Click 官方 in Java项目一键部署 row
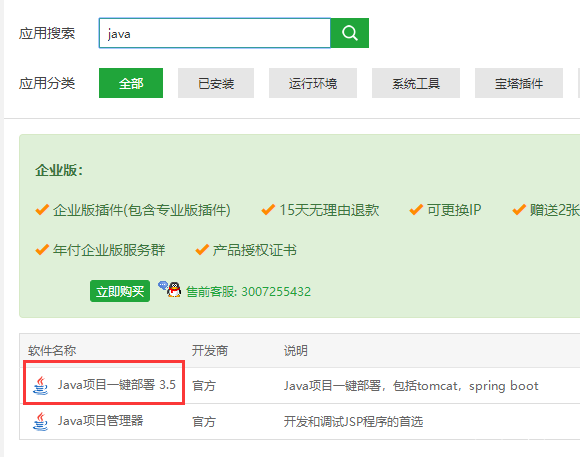580x457 pixels. (x=204, y=386)
